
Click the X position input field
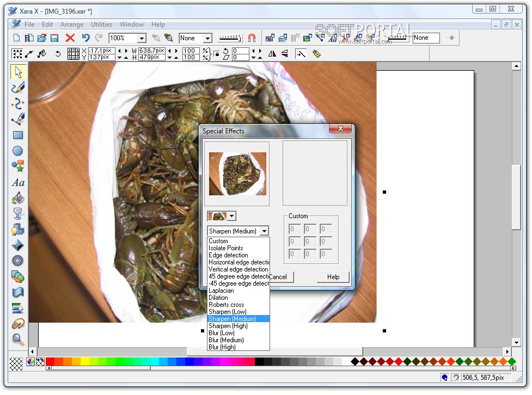[x=101, y=51]
